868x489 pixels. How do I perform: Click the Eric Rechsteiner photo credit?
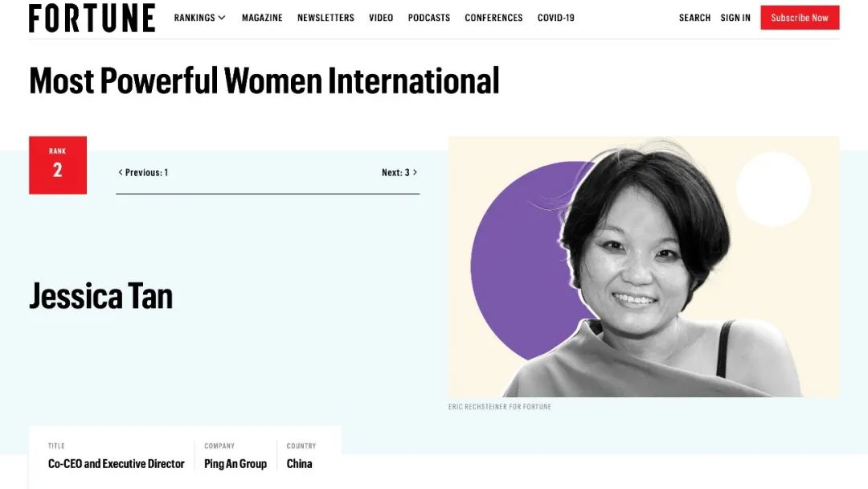500,406
